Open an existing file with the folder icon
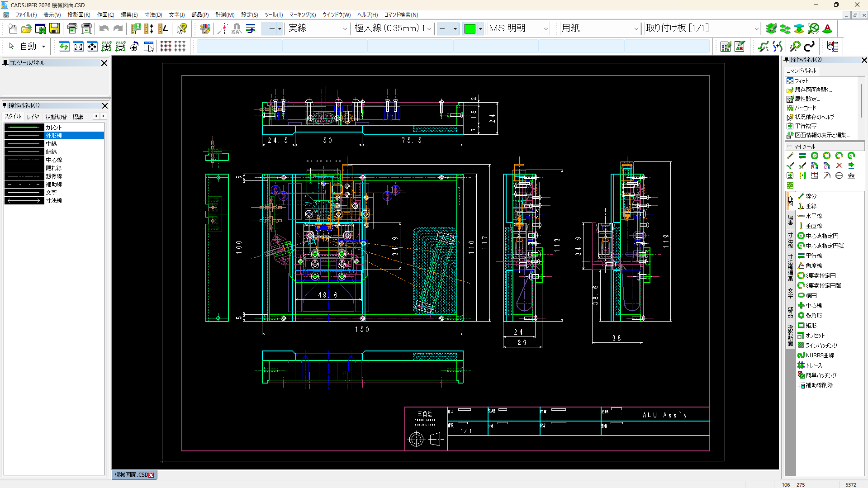The image size is (868, 488). tap(27, 28)
